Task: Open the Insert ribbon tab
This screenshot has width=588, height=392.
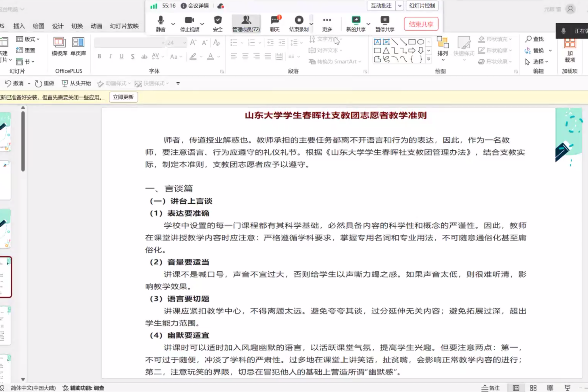Action: (19, 26)
